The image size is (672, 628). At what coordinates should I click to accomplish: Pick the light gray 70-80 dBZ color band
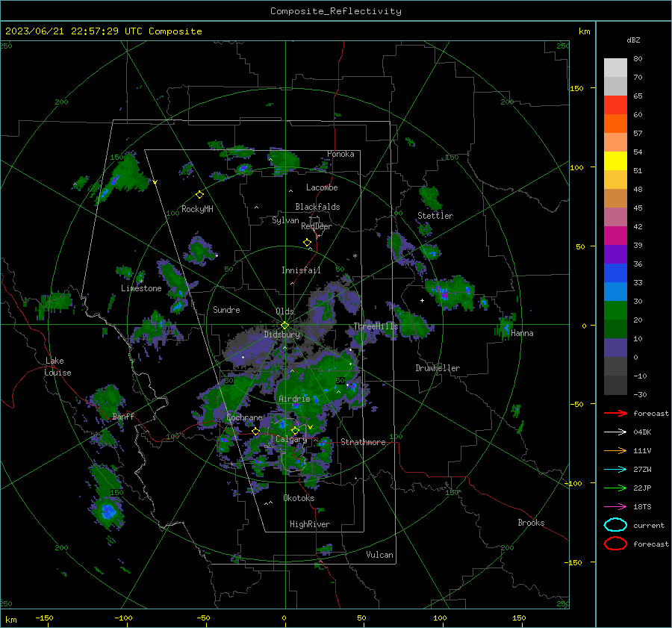[615, 68]
